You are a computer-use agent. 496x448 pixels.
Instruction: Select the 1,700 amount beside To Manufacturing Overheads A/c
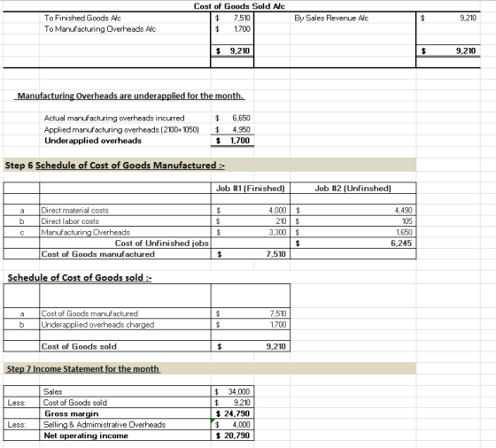[x=242, y=29]
